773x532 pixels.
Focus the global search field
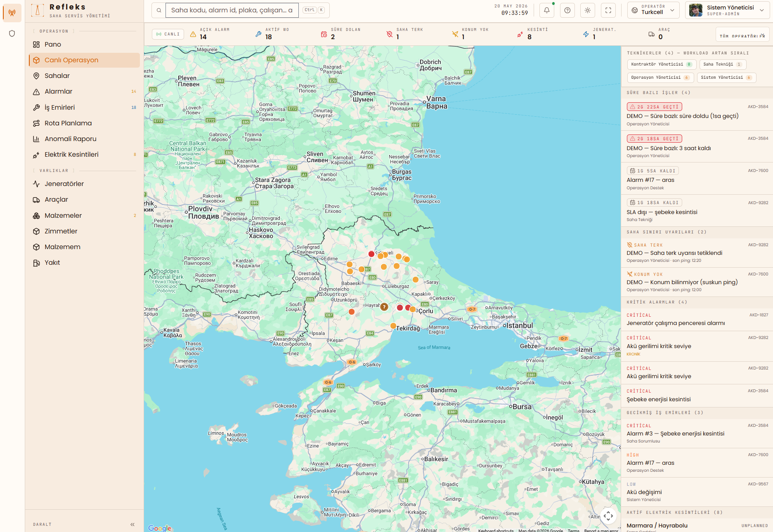tap(232, 10)
